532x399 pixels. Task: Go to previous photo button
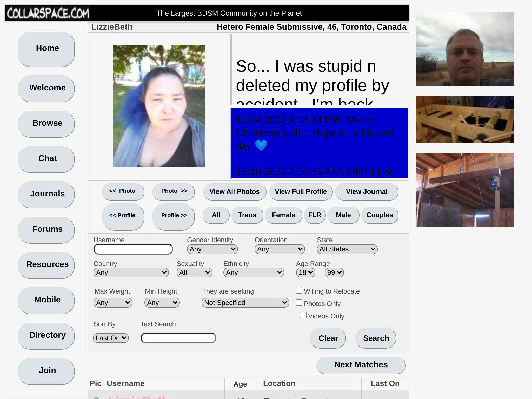click(123, 191)
